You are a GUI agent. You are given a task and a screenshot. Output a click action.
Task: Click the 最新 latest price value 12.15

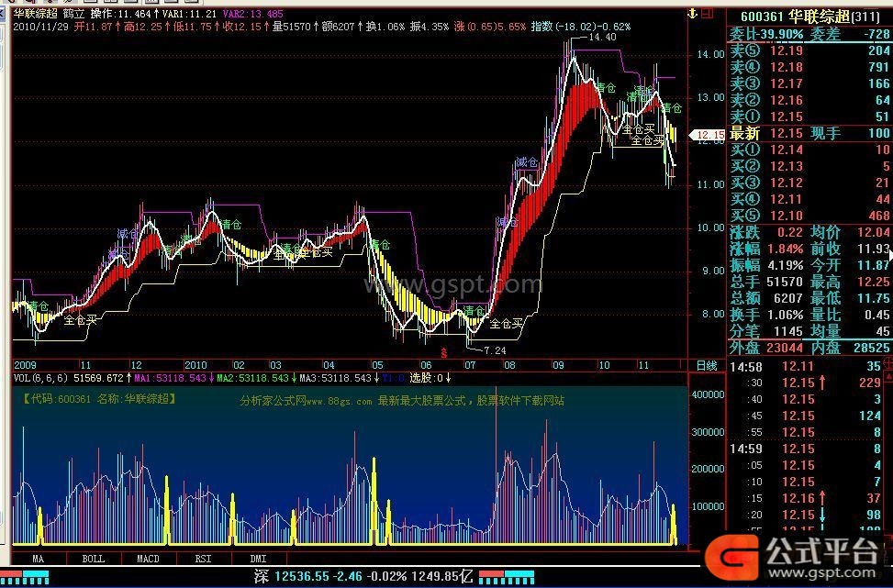tap(787, 133)
